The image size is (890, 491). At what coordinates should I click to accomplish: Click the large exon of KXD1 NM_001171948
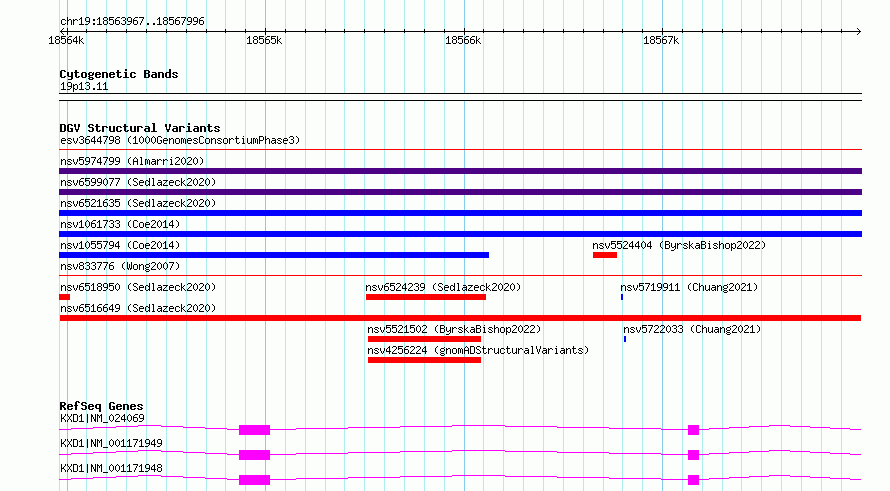tap(254, 480)
